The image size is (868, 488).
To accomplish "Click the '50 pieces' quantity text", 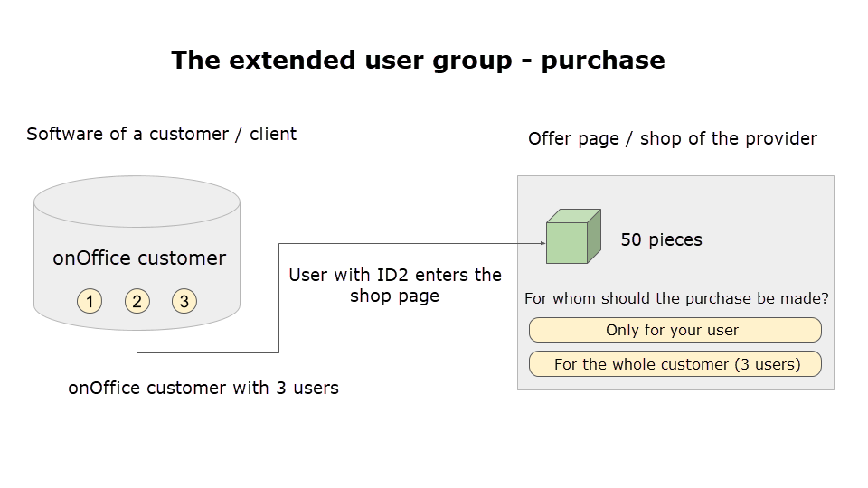I will [x=661, y=239].
